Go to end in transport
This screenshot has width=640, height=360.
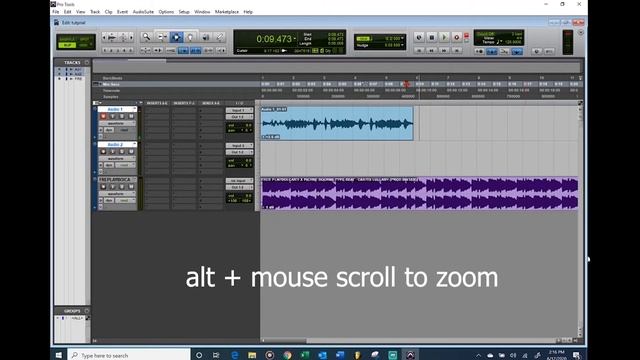pos(457,51)
